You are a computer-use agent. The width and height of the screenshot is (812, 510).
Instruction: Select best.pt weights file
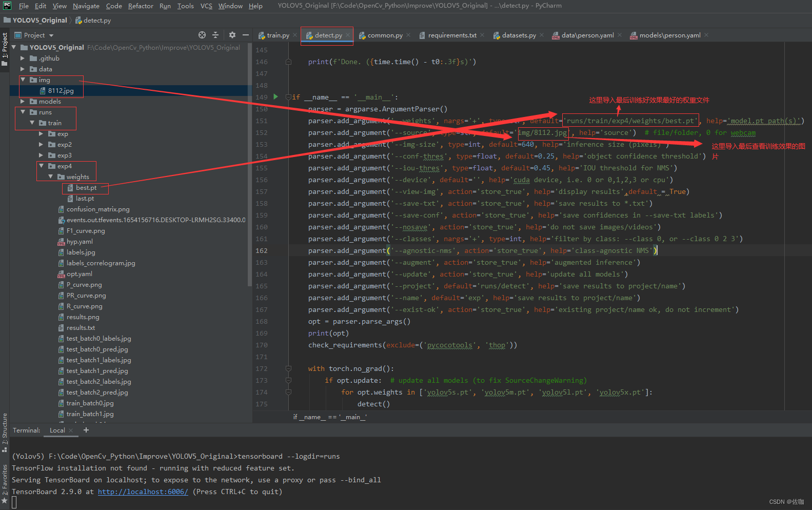tap(86, 188)
